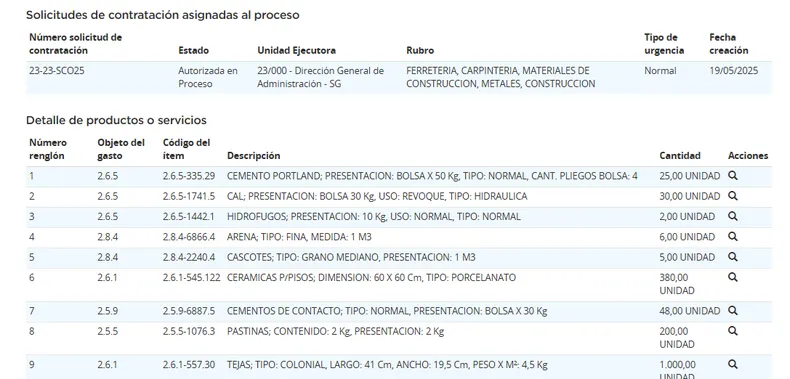Select the Rubro FERRETERIA, CARPINTERIA cell

(x=501, y=77)
